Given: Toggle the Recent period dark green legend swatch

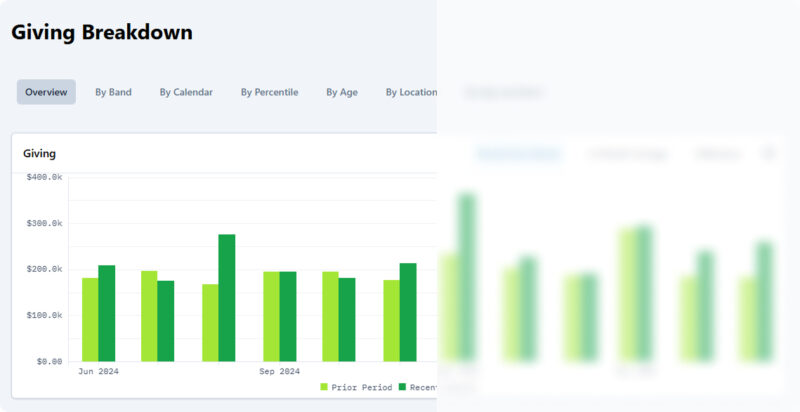Looking at the screenshot, I should (402, 387).
